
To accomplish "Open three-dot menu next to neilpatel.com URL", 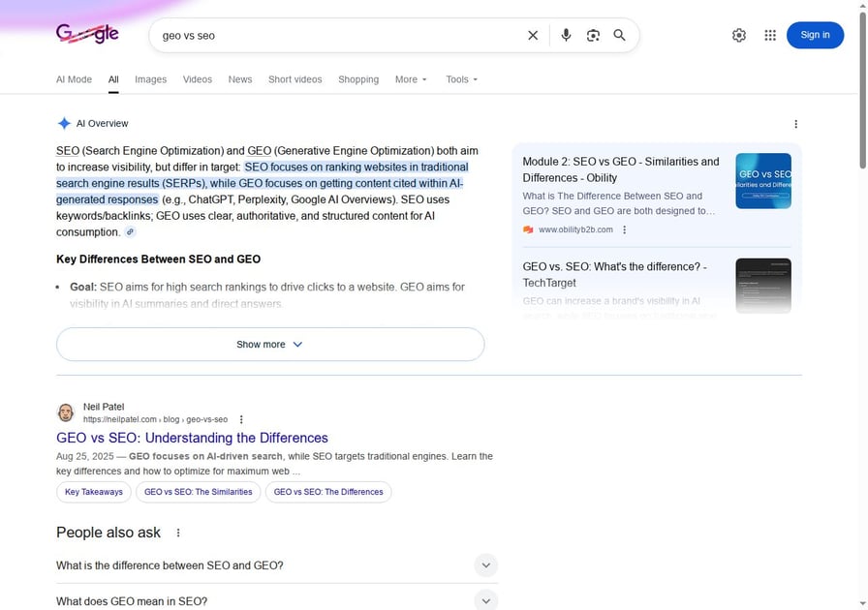I will click(241, 419).
